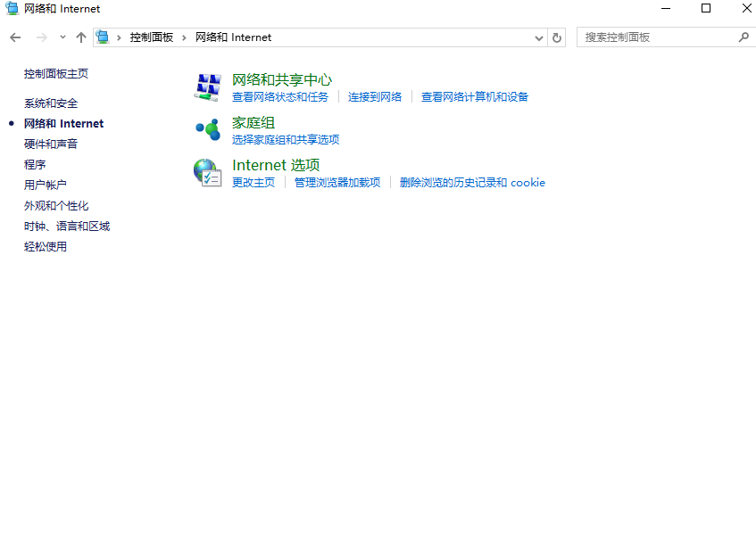This screenshot has width=756, height=544.
Task: Click 查看网络计算机和设备 link
Action: [x=475, y=97]
